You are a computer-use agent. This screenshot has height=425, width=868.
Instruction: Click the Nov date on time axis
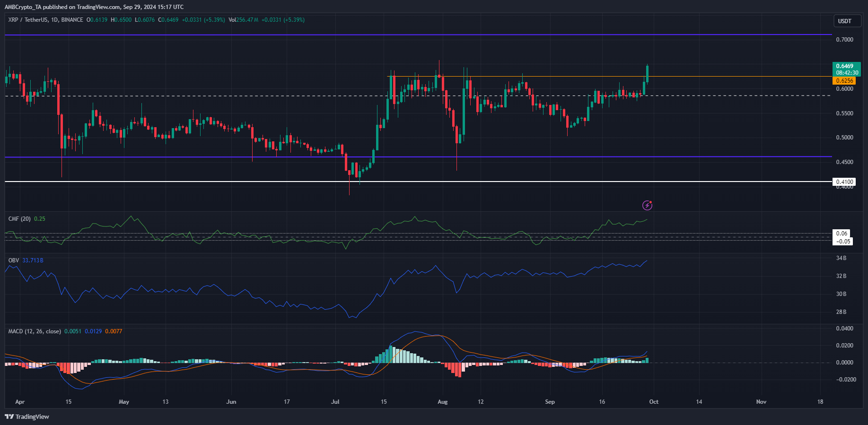[761, 402]
